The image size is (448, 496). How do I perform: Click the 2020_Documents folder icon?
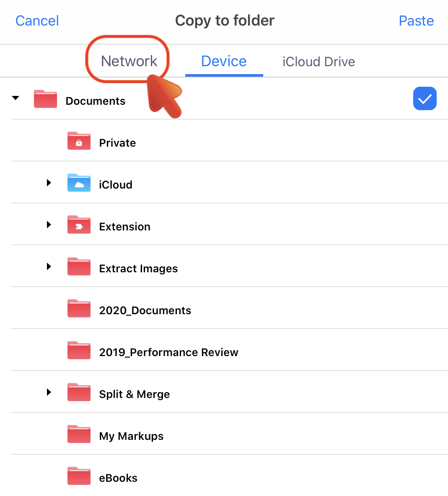tap(79, 308)
